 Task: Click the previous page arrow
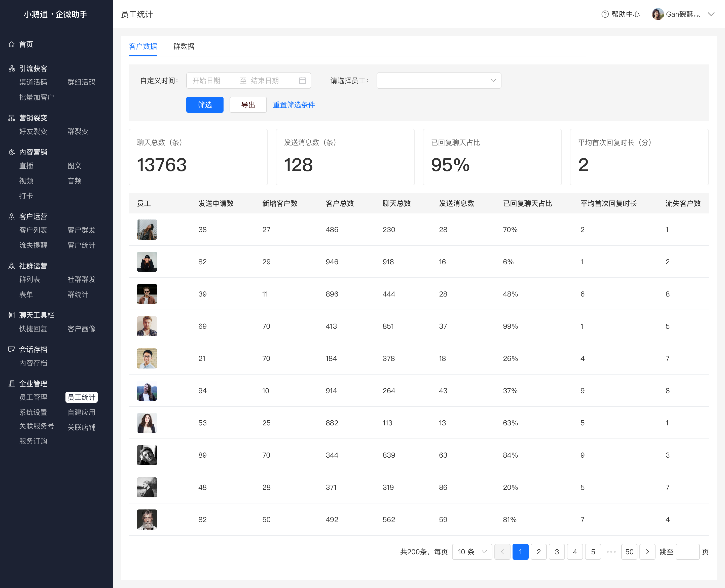pos(502,552)
